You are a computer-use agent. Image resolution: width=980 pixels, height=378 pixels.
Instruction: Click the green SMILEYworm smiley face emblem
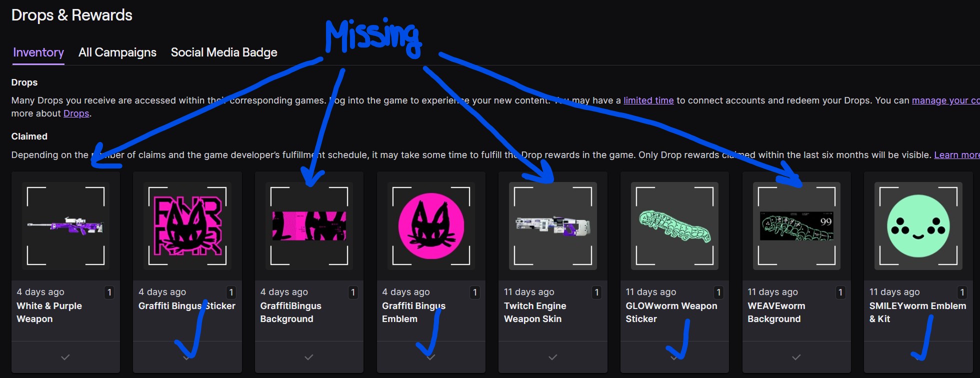[918, 226]
